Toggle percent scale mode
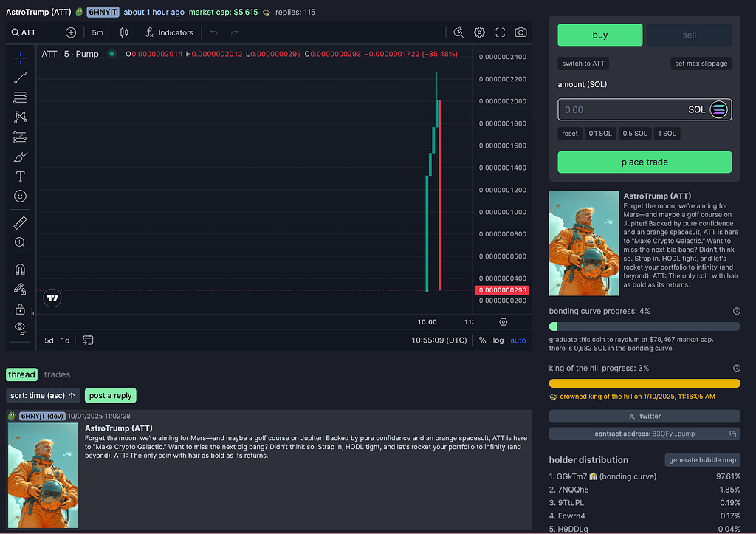The height and width of the screenshot is (534, 756). point(482,340)
